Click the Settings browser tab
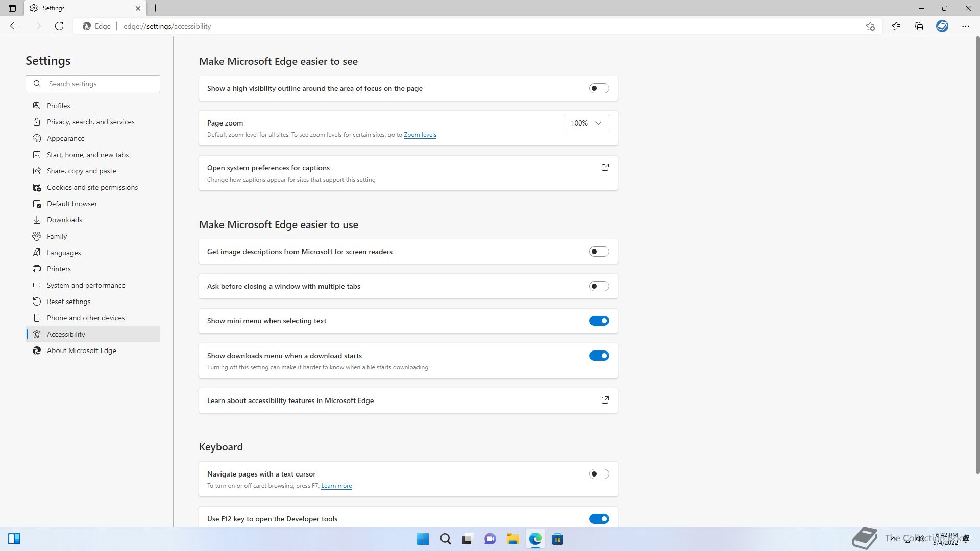Viewport: 980px width, 551px height. tap(85, 8)
